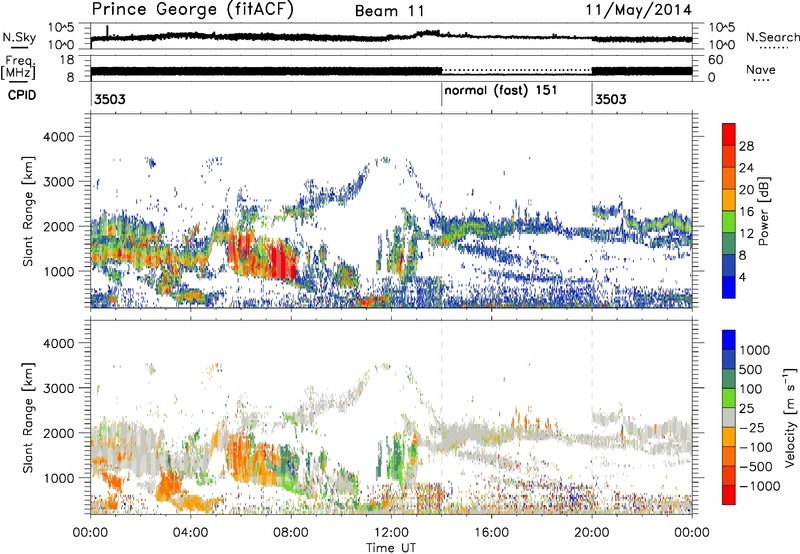800x554 pixels.
Task: Click the "100" velocity colorbar label
Action: coord(750,389)
